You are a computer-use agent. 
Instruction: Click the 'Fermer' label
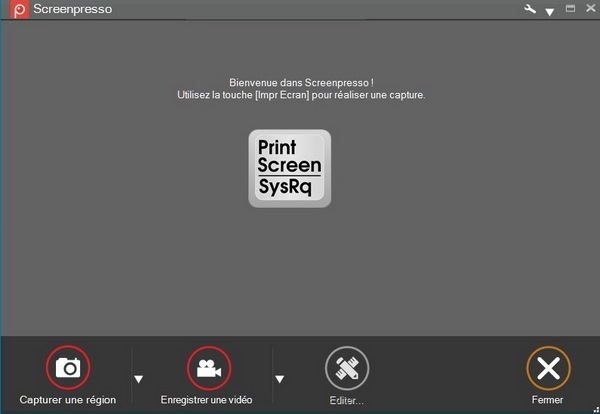pos(547,400)
